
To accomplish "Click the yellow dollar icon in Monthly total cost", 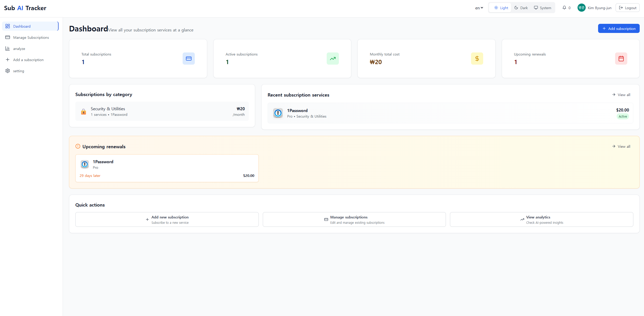I will point(477,59).
